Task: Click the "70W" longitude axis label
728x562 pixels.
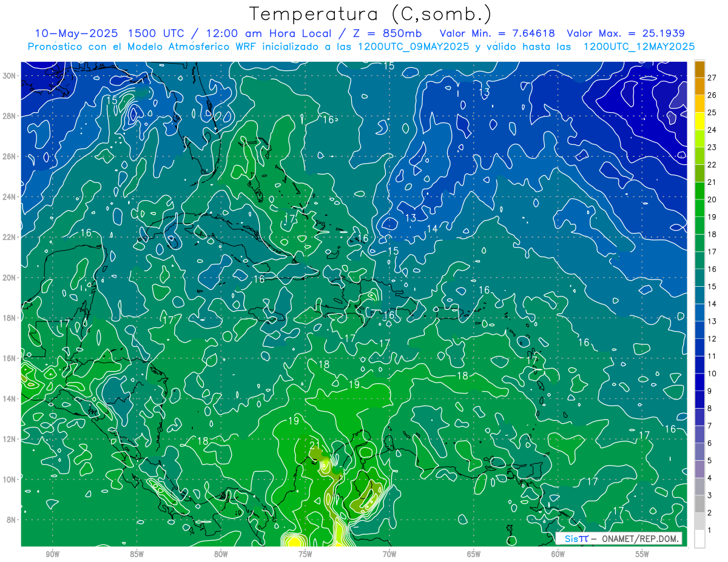Action: pos(389,554)
